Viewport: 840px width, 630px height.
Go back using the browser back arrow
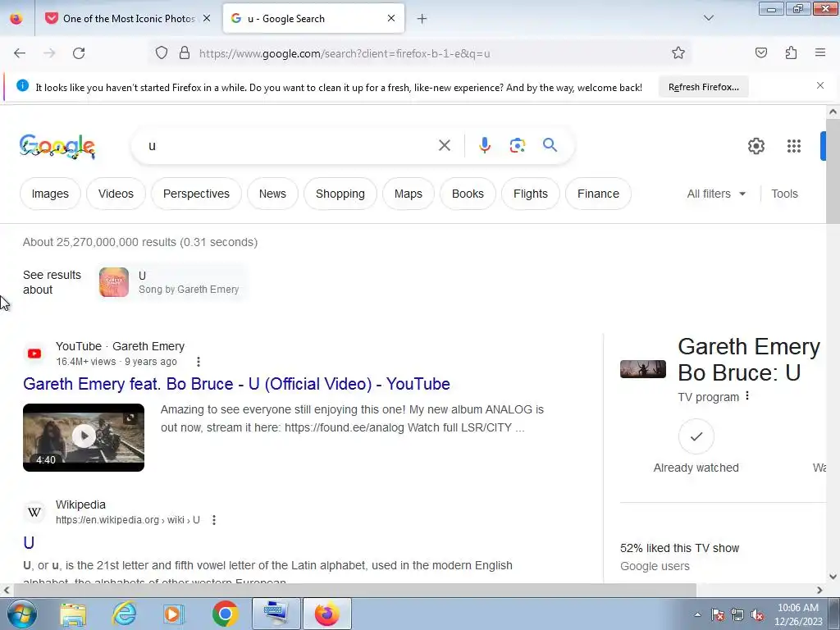(20, 53)
